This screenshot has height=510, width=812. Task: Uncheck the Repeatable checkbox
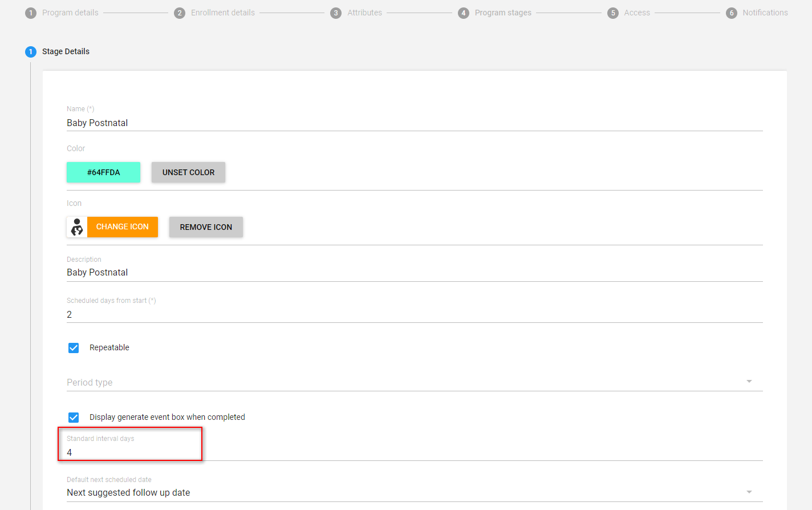click(74, 348)
